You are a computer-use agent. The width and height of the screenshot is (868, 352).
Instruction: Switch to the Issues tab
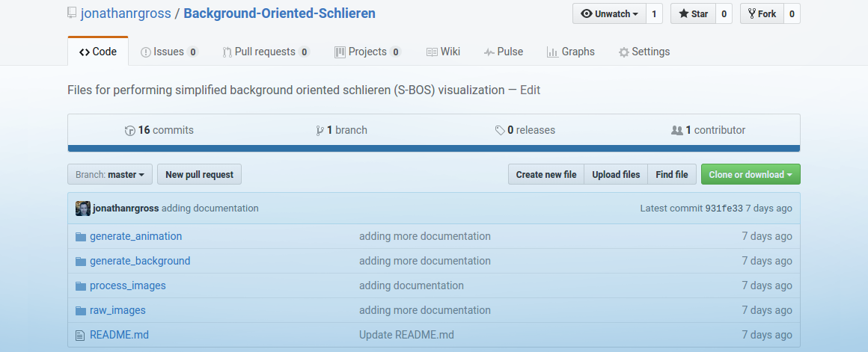pyautogui.click(x=169, y=52)
